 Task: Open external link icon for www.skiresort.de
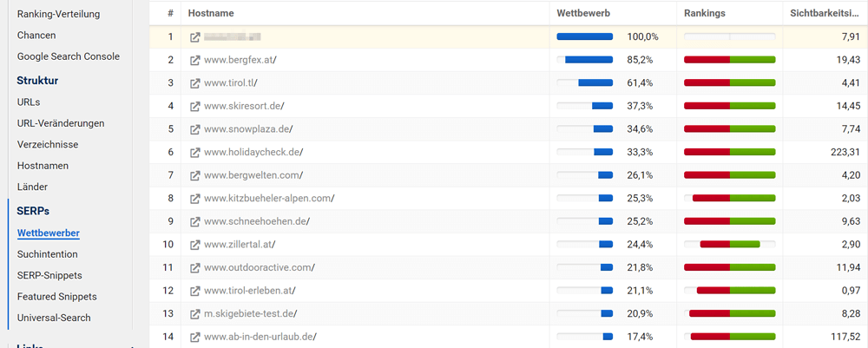[194, 106]
